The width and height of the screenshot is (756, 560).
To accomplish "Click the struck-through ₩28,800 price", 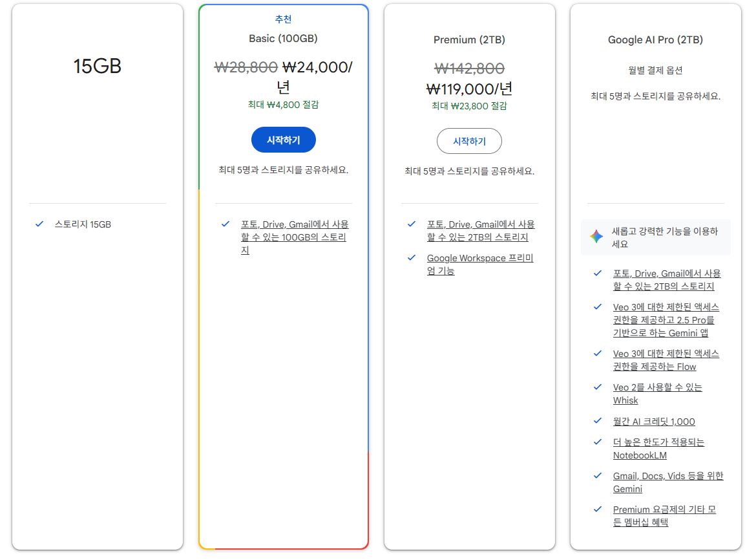I will point(246,67).
